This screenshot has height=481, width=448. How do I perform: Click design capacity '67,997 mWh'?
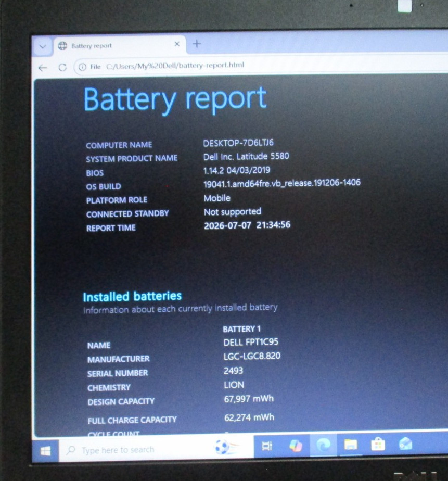[x=249, y=399]
